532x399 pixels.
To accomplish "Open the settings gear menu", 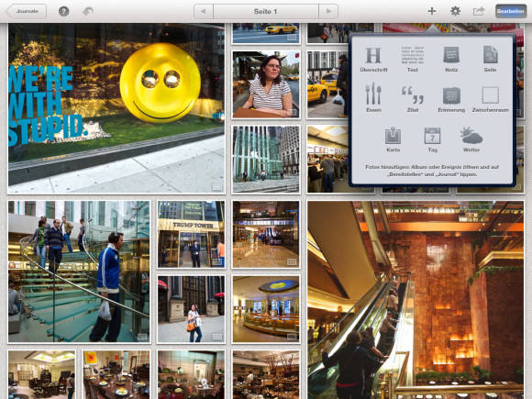I will pyautogui.click(x=455, y=11).
